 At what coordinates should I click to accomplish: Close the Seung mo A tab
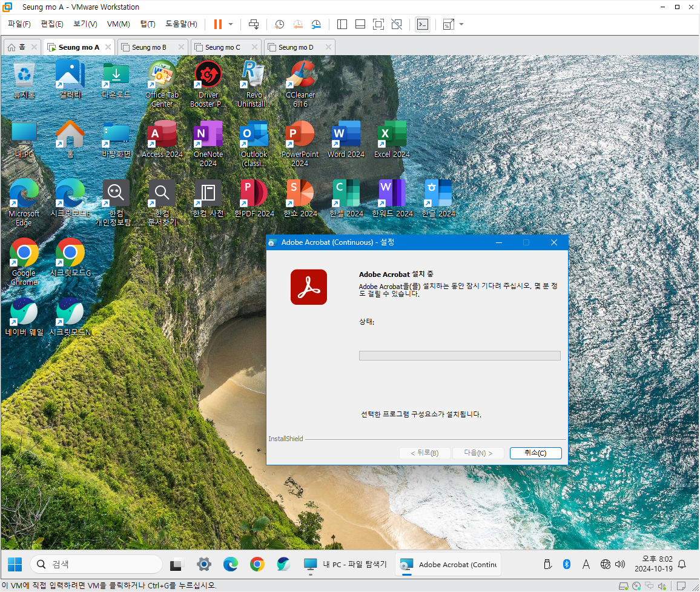(108, 47)
